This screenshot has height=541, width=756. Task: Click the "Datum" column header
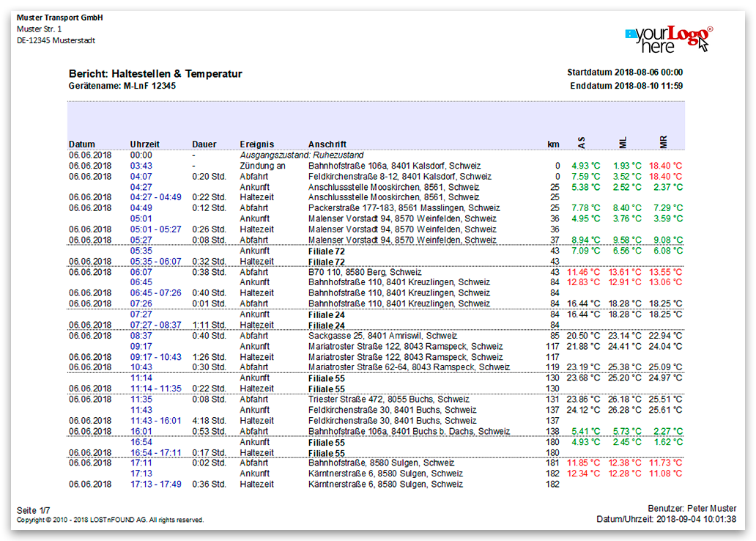(82, 144)
